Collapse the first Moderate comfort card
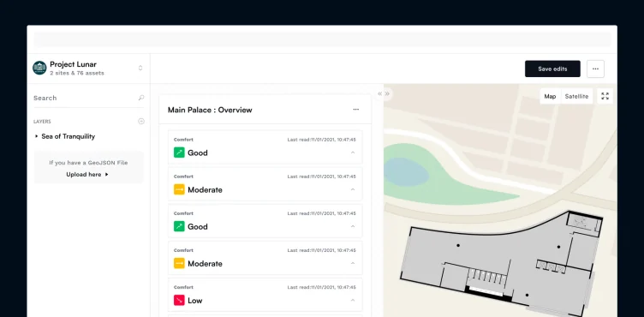The width and height of the screenshot is (644, 317). (352, 189)
